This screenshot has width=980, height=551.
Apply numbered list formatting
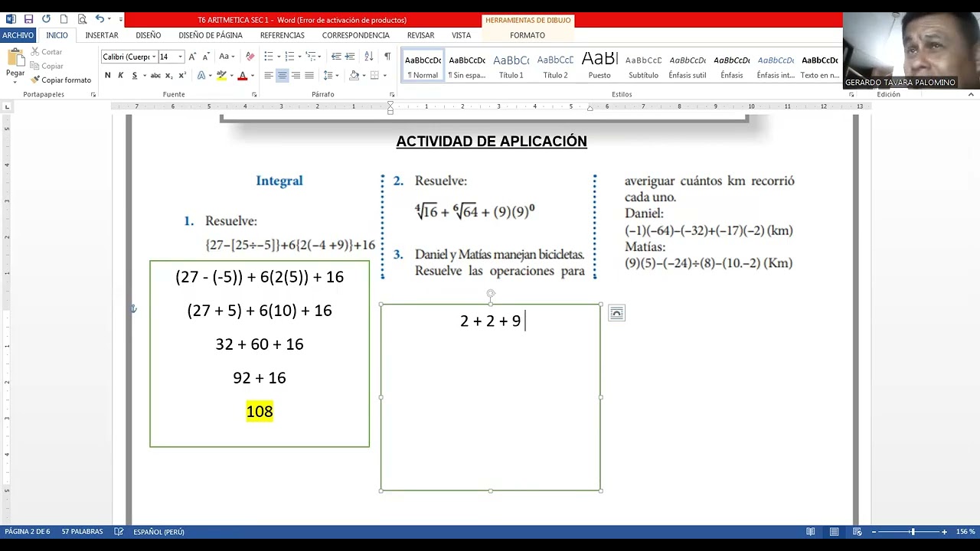(x=289, y=57)
